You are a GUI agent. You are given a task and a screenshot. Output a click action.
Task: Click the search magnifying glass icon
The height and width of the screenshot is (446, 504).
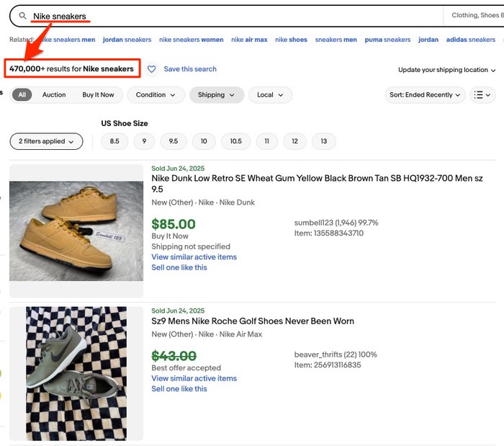coord(22,16)
